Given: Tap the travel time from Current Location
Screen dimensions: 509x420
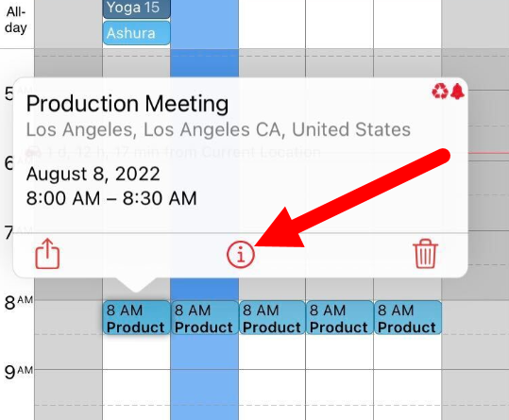Looking at the screenshot, I should [173, 152].
